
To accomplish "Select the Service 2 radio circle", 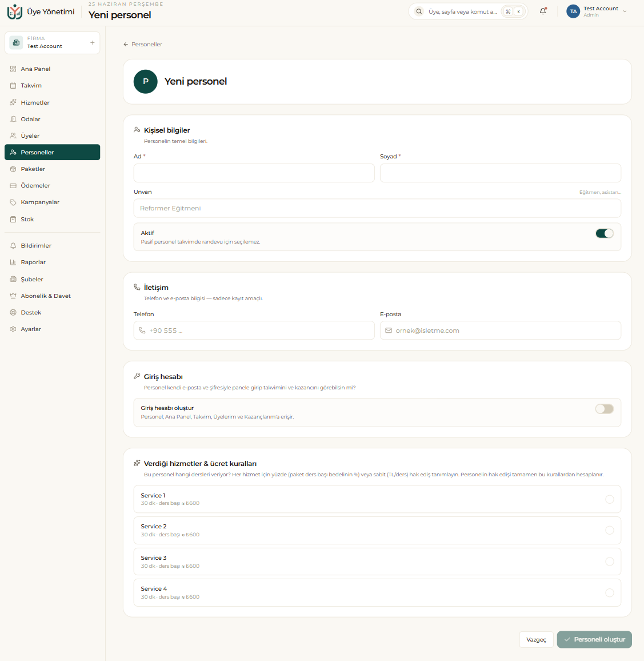I will click(610, 530).
